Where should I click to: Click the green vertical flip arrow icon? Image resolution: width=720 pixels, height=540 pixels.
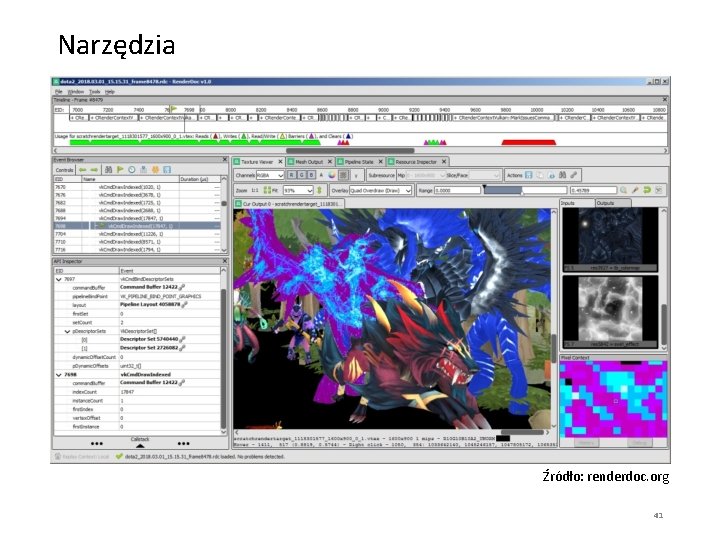[x=320, y=190]
